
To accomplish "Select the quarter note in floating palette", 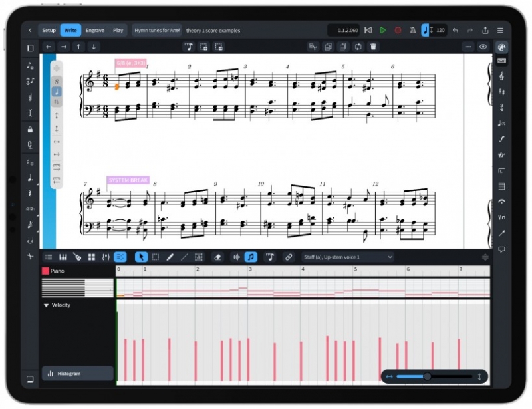I will [x=57, y=92].
